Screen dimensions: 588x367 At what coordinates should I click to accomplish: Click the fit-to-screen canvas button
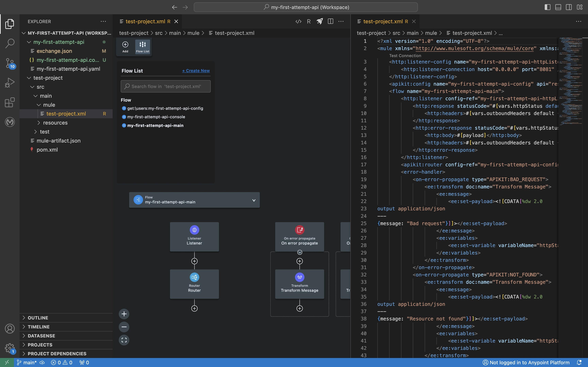click(124, 340)
